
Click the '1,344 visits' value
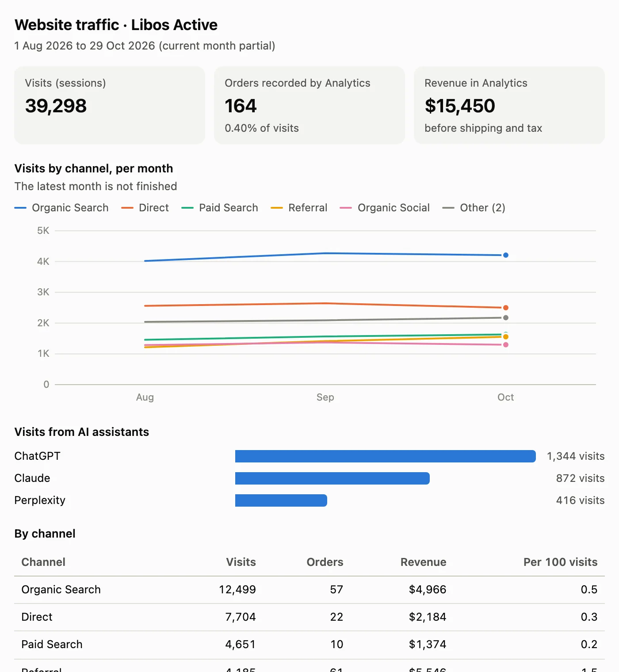point(576,456)
